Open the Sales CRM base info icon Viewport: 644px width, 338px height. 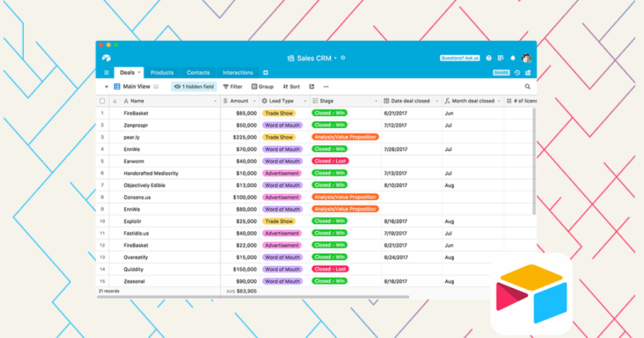[x=343, y=58]
